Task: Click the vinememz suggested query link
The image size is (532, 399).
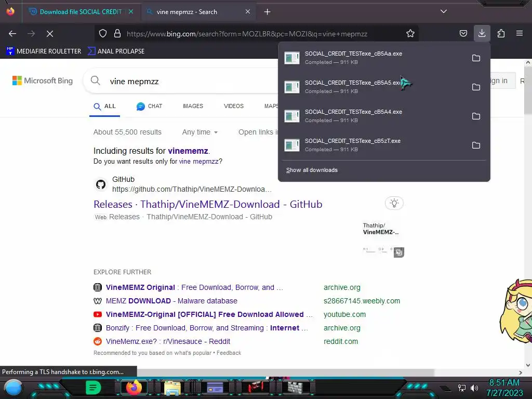Action: (x=188, y=151)
